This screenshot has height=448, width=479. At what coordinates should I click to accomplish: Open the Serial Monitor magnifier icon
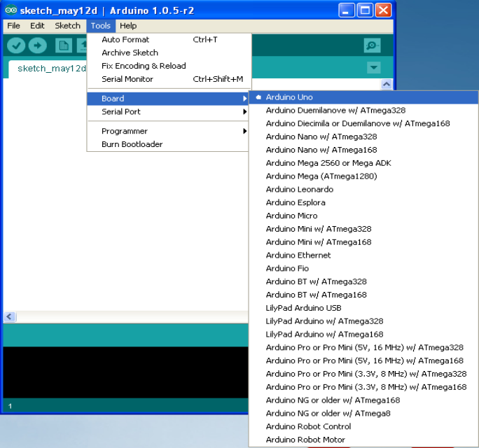tap(372, 45)
